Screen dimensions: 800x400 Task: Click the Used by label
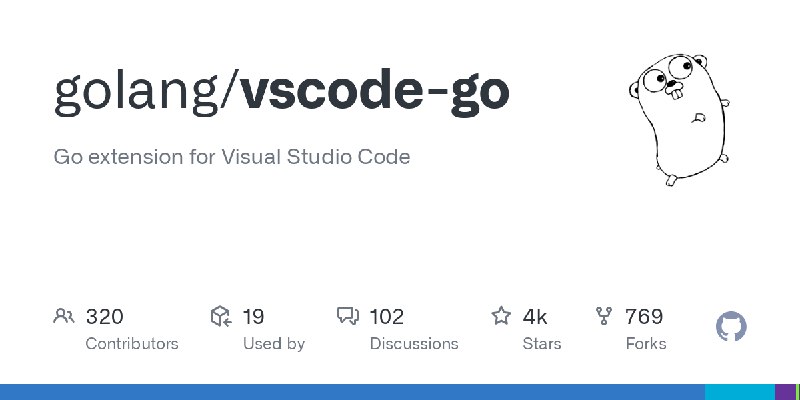pos(274,343)
